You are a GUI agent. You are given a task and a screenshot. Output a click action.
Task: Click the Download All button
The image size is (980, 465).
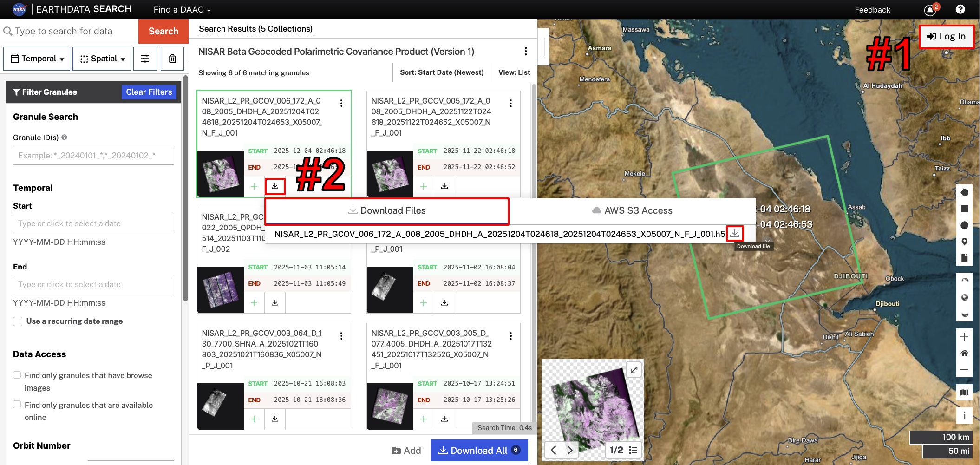coord(479,450)
